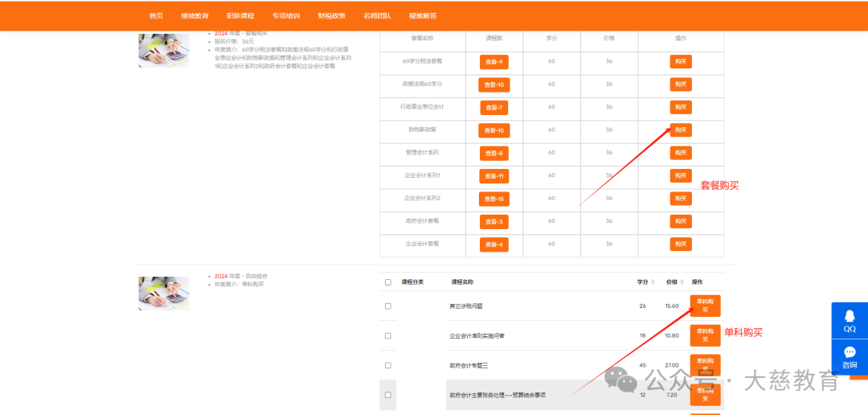Go to 首页 in the navigation bar
Viewport: 868px width, 415px height.
(x=156, y=16)
